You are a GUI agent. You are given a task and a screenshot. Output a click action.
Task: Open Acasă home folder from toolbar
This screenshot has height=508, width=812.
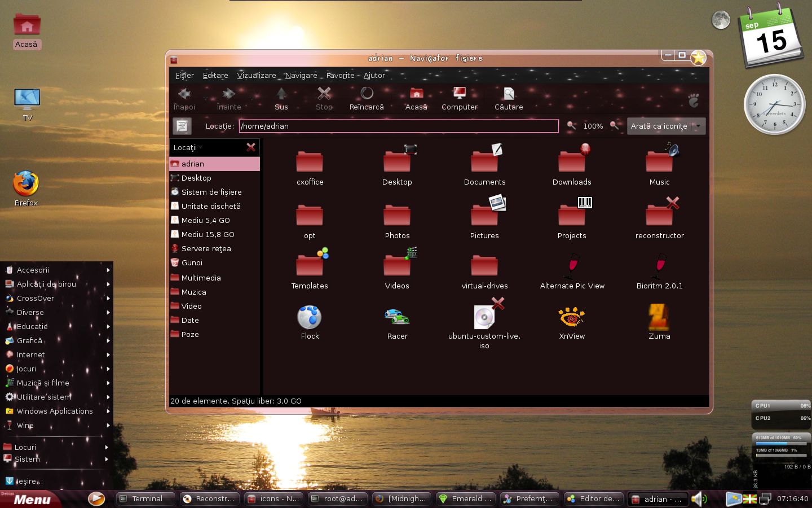click(x=416, y=99)
